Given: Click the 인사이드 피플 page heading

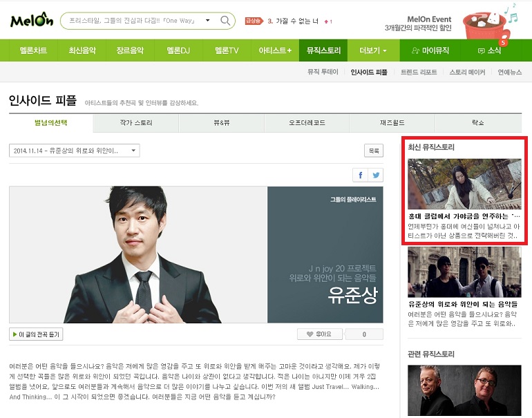Looking at the screenshot, I should pos(43,100).
